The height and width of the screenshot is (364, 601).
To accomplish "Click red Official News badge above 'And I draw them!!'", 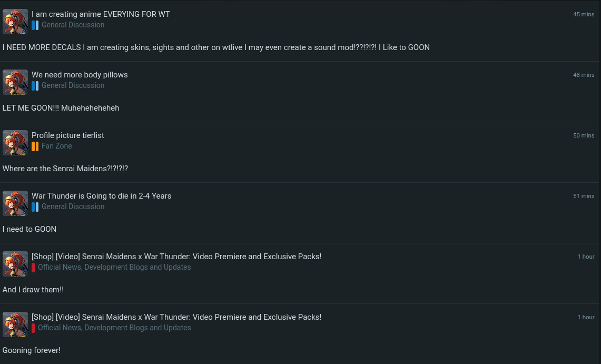I will pos(33,268).
